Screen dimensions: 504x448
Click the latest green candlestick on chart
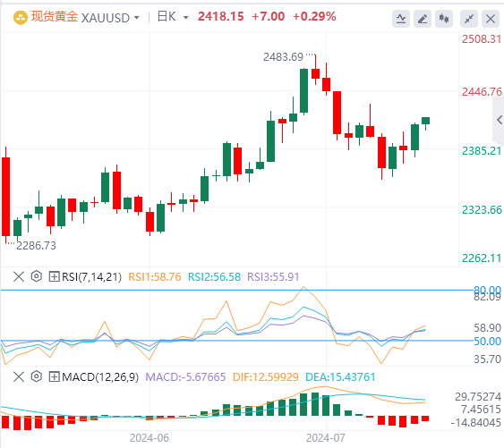click(x=425, y=121)
